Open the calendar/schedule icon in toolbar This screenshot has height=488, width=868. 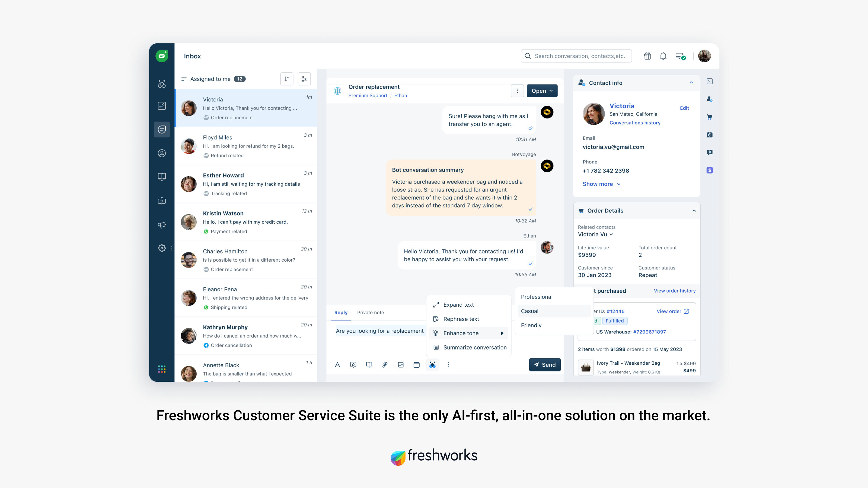coord(417,365)
